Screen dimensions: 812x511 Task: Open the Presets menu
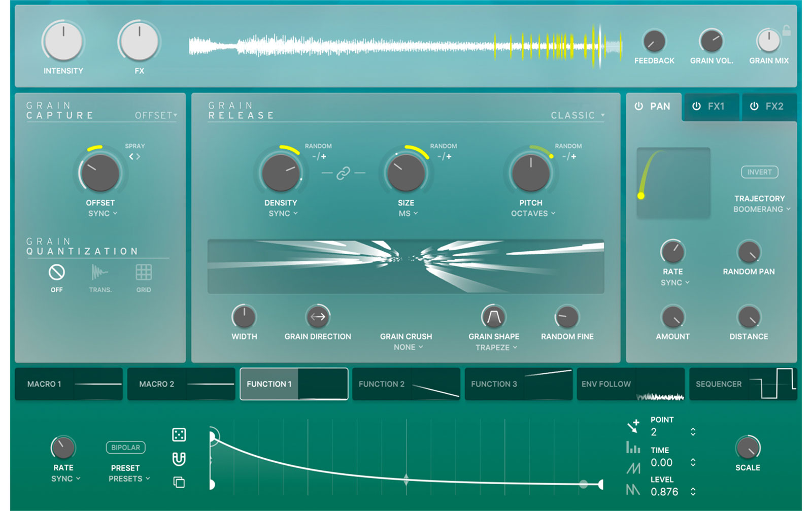(x=129, y=479)
